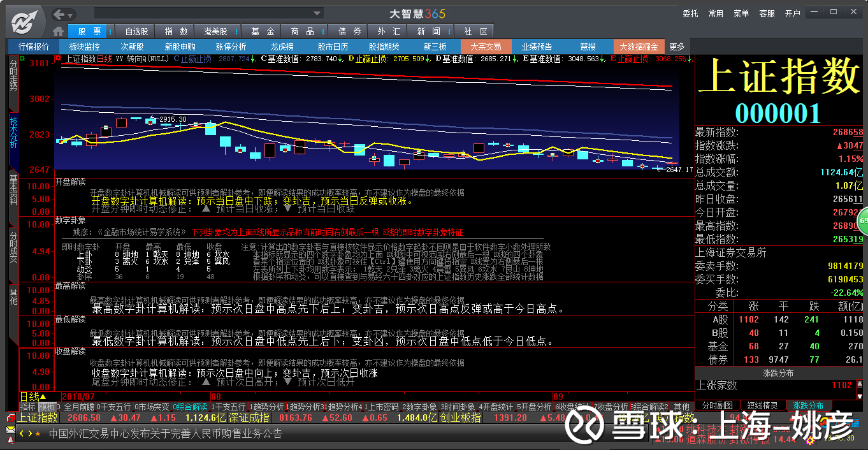Open the 委托 menu
The image size is (868, 450).
pyautogui.click(x=691, y=13)
